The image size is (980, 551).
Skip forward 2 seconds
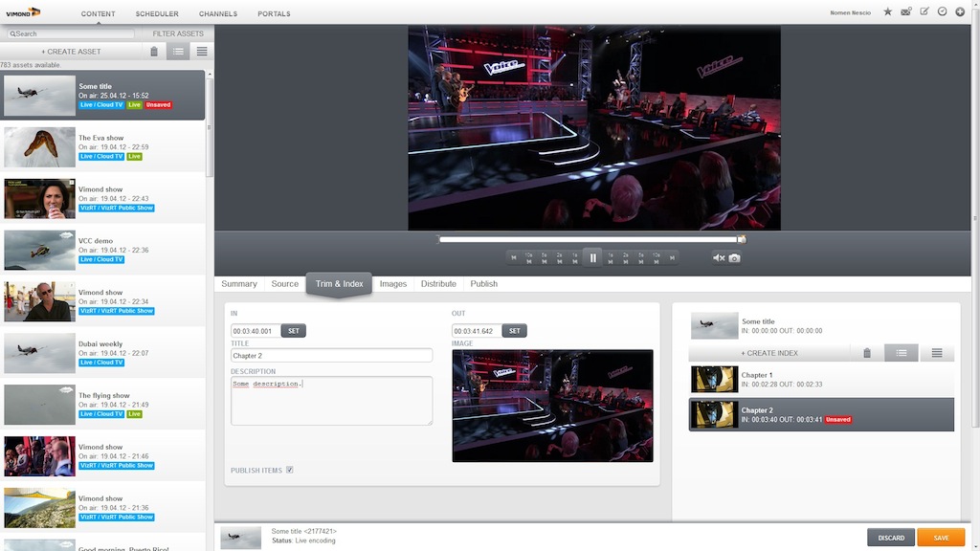point(626,258)
